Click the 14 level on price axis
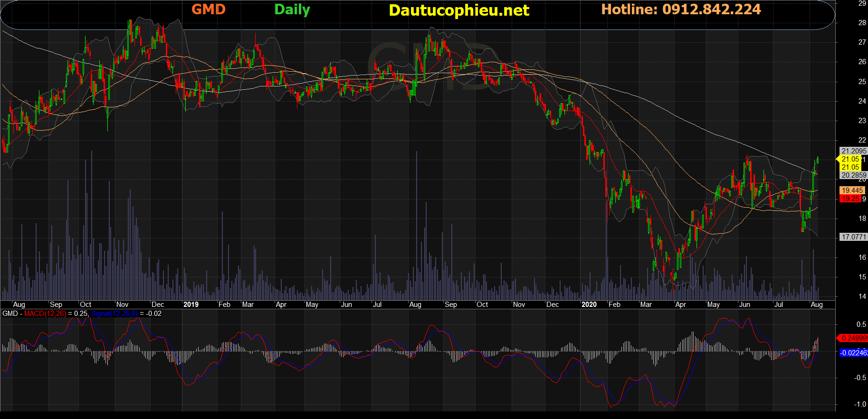 tap(862, 296)
